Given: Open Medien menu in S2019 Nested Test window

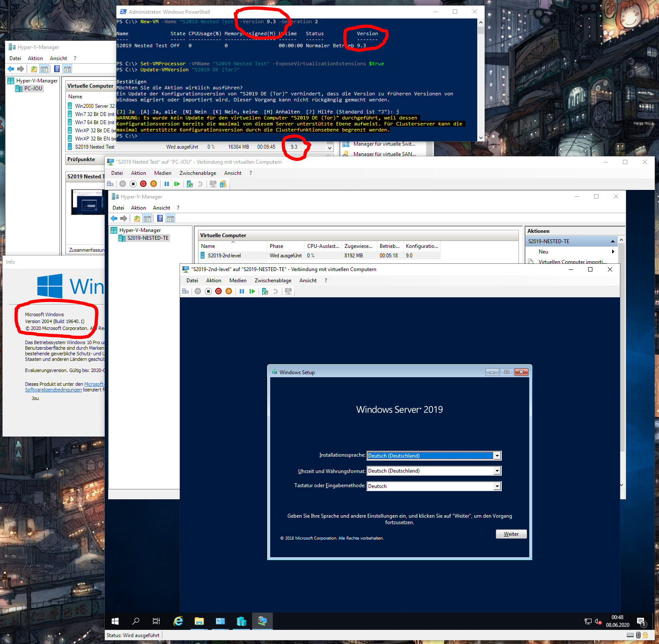Looking at the screenshot, I should pyautogui.click(x=163, y=173).
